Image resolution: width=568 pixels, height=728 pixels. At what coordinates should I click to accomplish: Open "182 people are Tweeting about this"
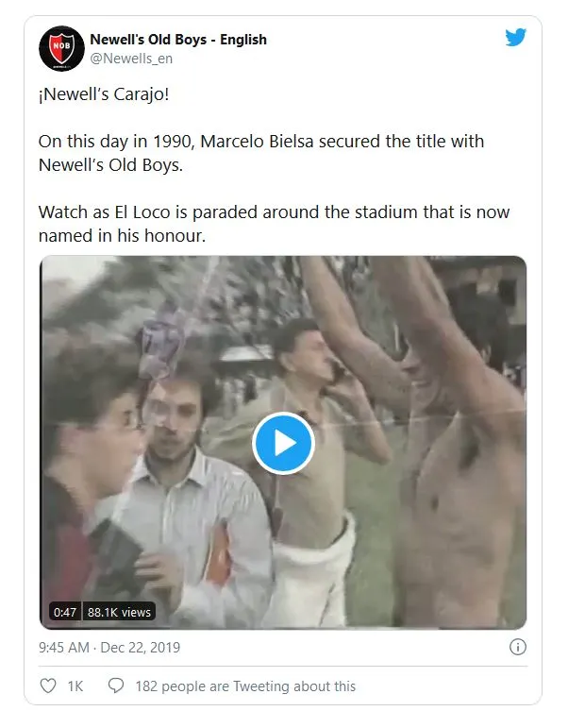[245, 686]
